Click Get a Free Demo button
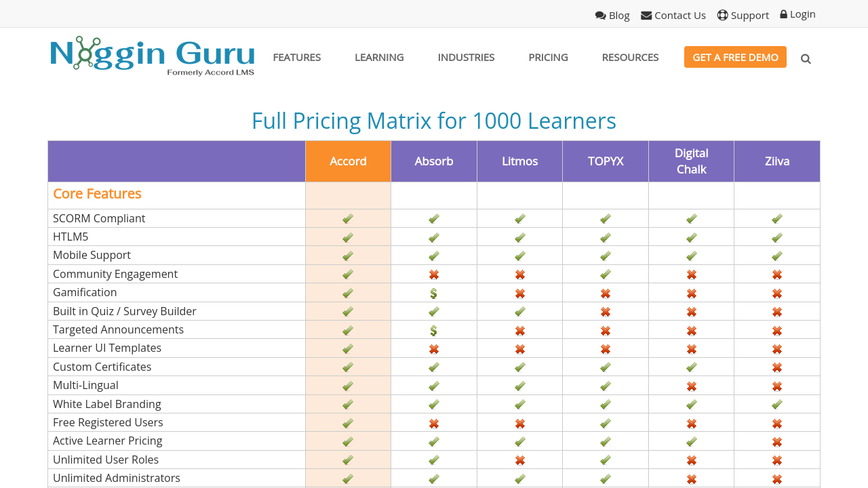This screenshot has width=868, height=488. (x=735, y=57)
